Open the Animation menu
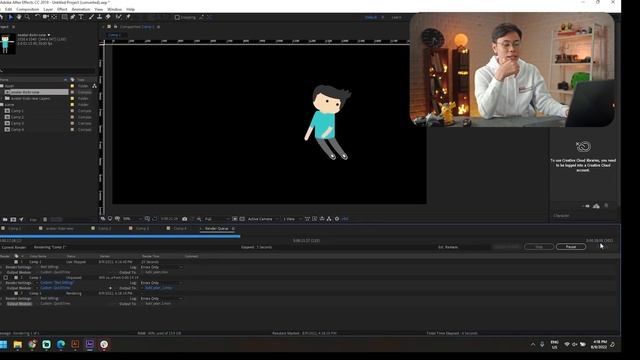Image resolution: width=640 pixels, height=360 pixels. (81, 9)
